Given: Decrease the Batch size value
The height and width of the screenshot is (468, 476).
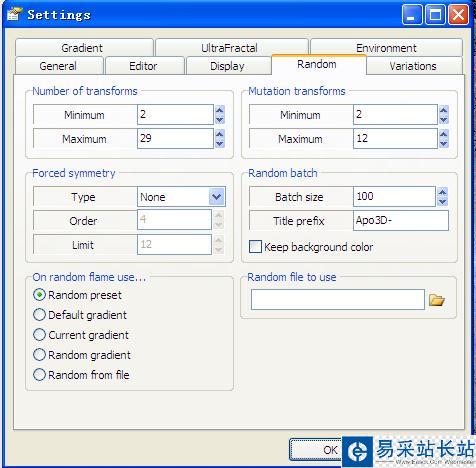Looking at the screenshot, I should point(442,201).
